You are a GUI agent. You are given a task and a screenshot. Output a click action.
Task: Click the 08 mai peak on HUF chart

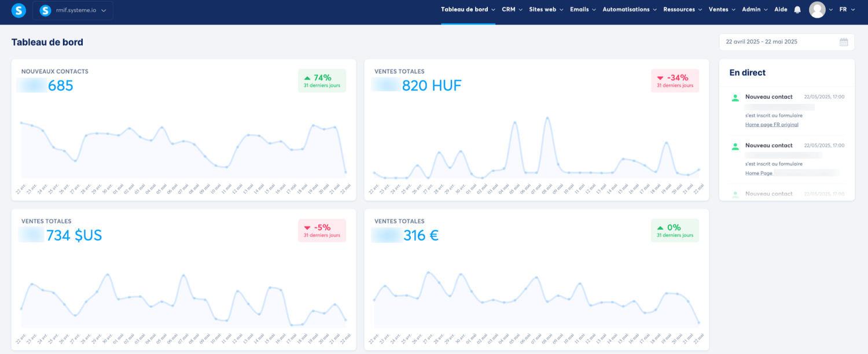tap(547, 118)
